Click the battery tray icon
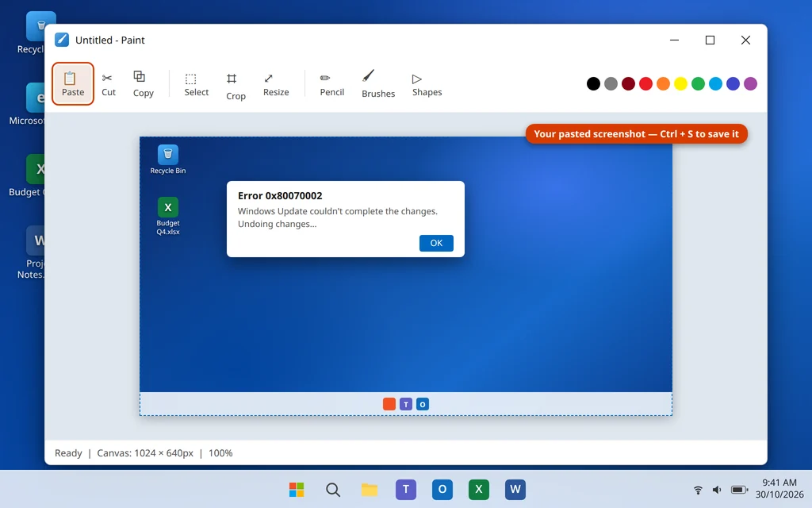Viewport: 812px width, 508px height. (739, 490)
